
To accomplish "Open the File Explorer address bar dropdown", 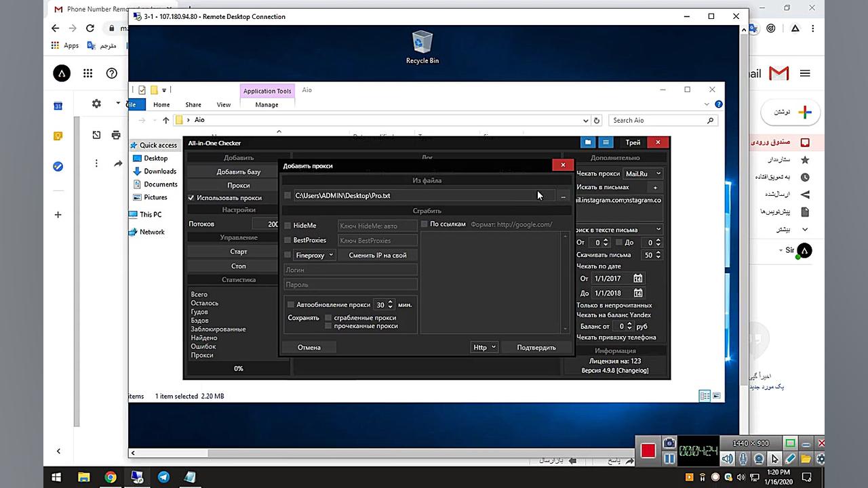I will click(586, 120).
